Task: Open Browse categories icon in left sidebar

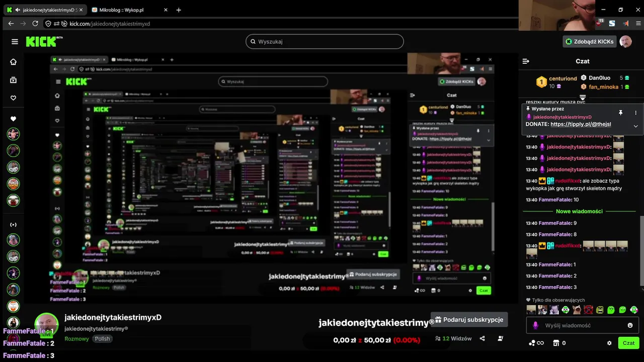Action: (x=14, y=80)
